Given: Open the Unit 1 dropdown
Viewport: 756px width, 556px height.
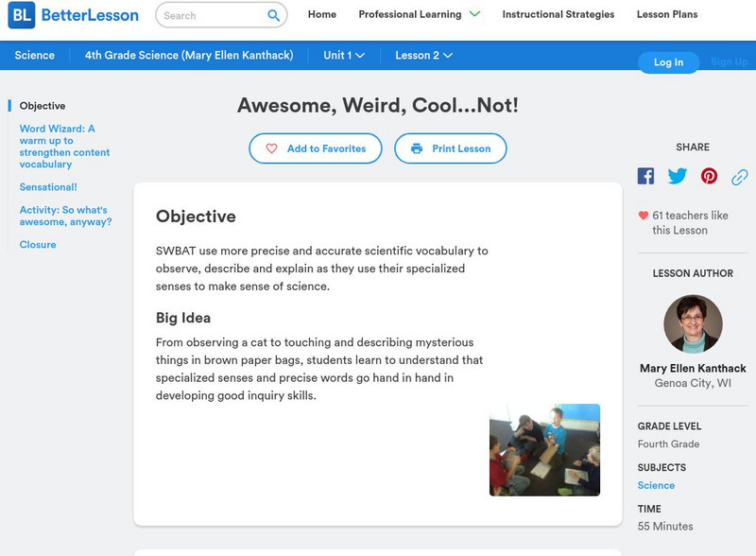Looking at the screenshot, I should click(344, 56).
